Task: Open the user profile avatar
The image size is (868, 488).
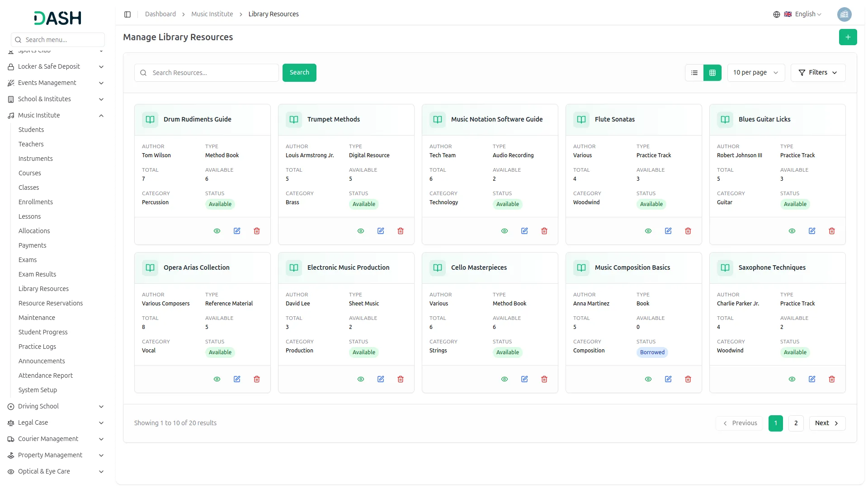Action: pyautogui.click(x=844, y=14)
